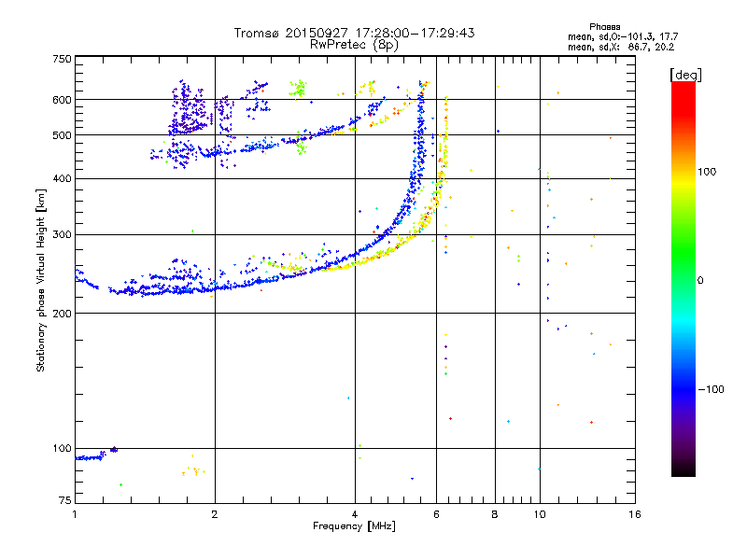
Task: Click the purple echo cluster above 500 km
Action: pyautogui.click(x=190, y=108)
